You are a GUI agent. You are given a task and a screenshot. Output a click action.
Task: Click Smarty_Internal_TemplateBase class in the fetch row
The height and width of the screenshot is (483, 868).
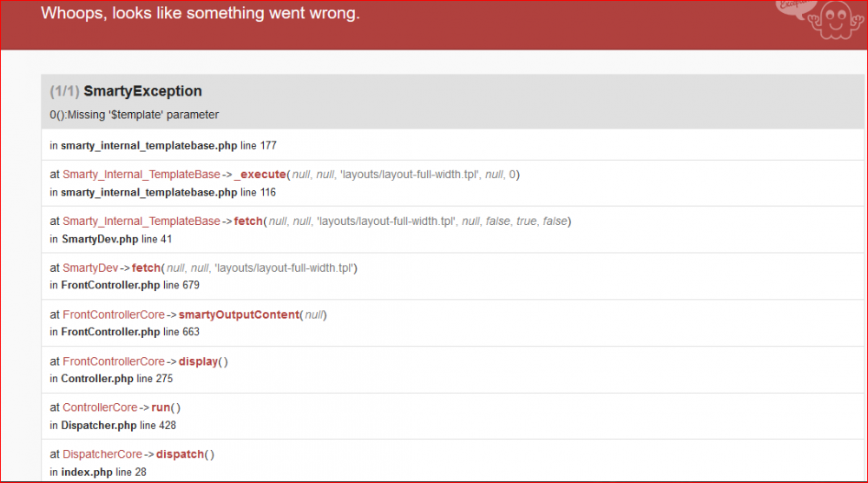click(x=141, y=222)
